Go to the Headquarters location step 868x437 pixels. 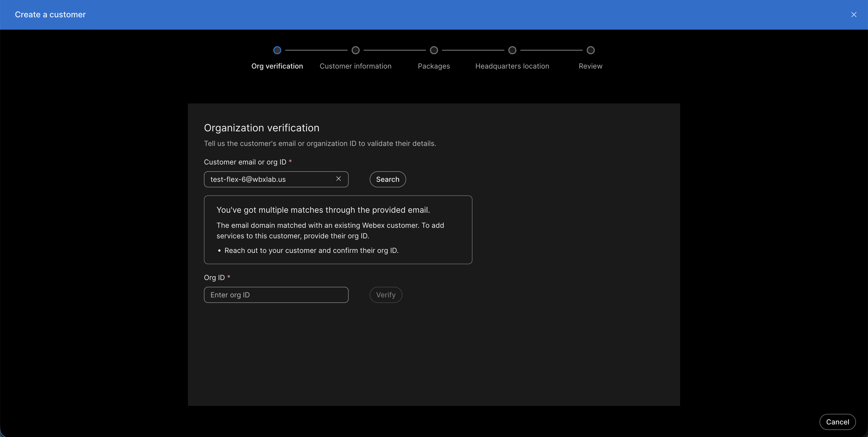512,66
